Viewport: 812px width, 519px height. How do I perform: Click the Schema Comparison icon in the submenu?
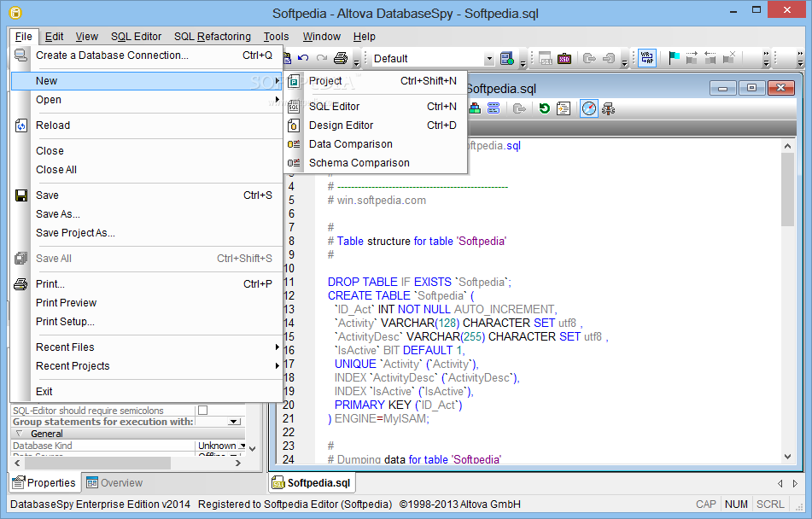pos(294,163)
